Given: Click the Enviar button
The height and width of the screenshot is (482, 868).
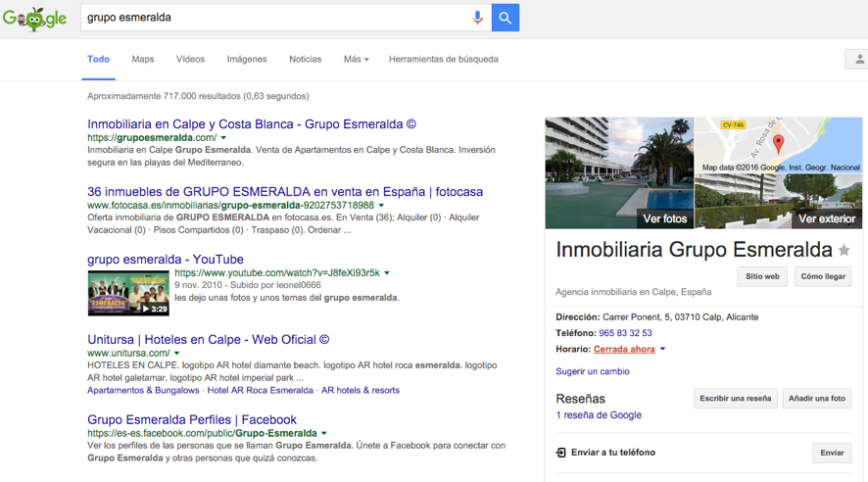Looking at the screenshot, I should click(832, 453).
